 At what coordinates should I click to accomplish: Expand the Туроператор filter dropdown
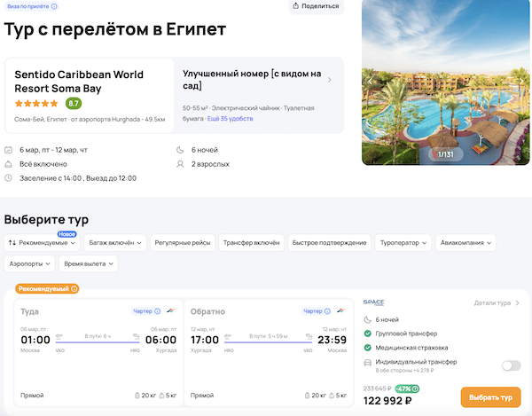403,242
